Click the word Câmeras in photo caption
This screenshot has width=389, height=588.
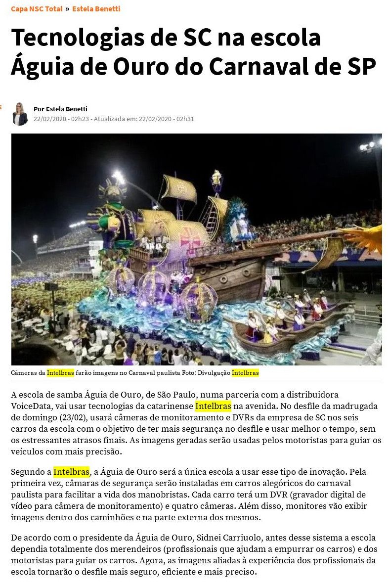24,373
